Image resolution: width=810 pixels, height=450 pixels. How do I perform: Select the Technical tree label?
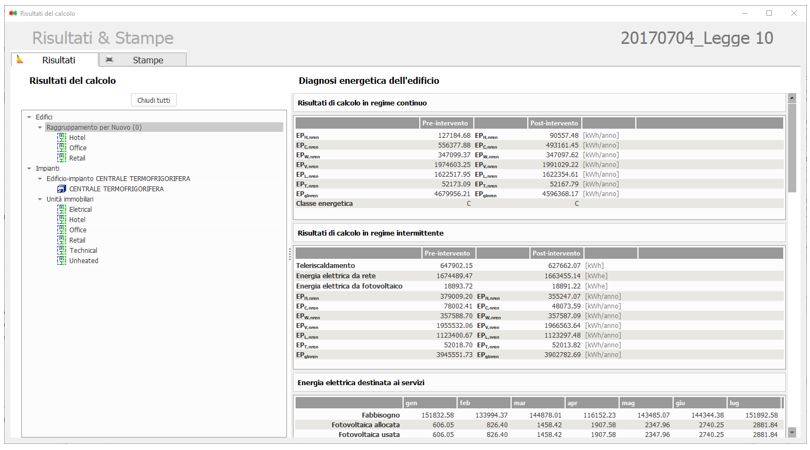pos(83,251)
